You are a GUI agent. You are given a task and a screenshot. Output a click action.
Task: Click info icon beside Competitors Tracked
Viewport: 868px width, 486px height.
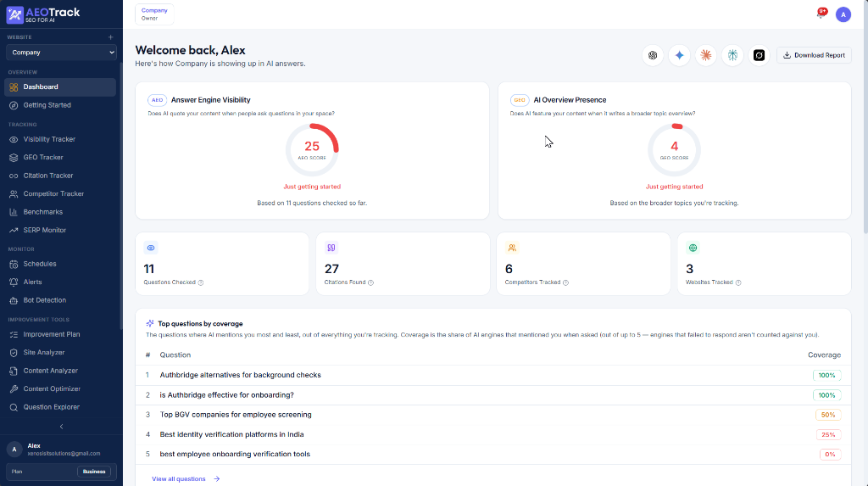[x=565, y=282]
